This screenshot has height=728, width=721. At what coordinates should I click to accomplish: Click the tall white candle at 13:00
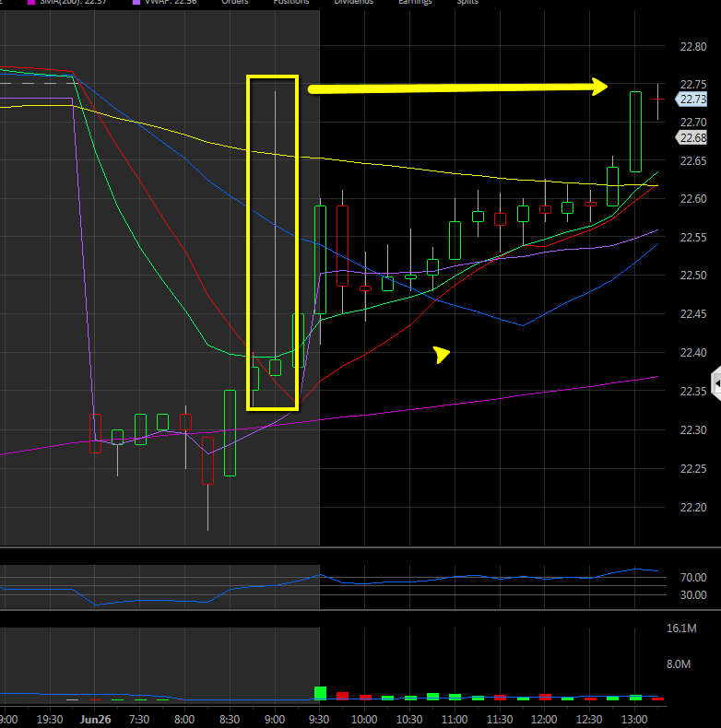coord(635,132)
